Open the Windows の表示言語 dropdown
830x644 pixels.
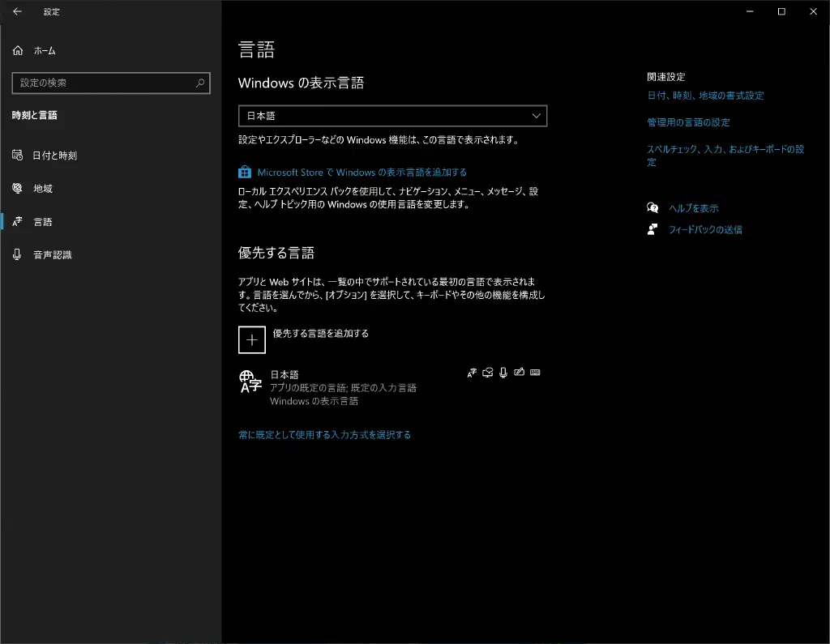392,117
